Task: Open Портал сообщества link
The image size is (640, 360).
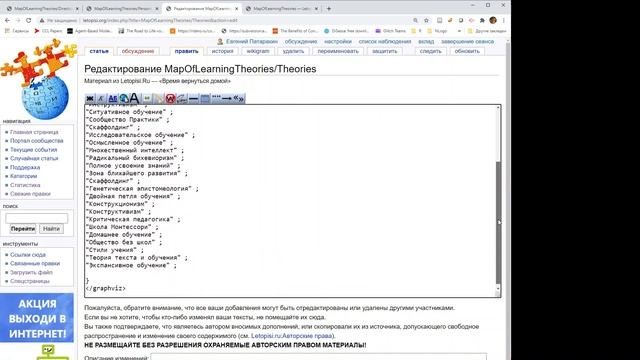Action: [37, 140]
